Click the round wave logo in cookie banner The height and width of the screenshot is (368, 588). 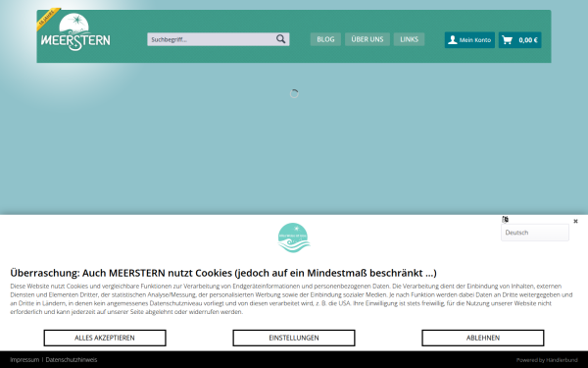pos(294,237)
